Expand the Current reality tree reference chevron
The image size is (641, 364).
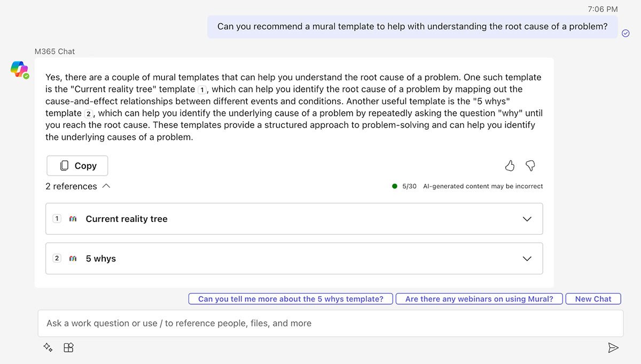pos(527,219)
